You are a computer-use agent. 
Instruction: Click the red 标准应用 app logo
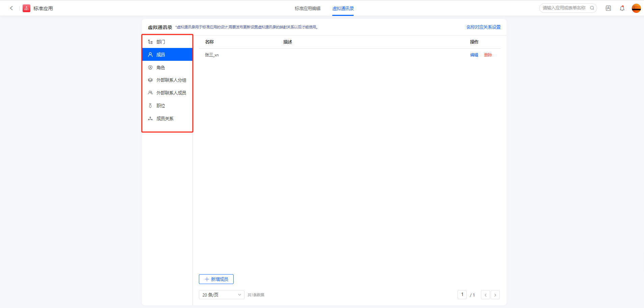coord(26,8)
